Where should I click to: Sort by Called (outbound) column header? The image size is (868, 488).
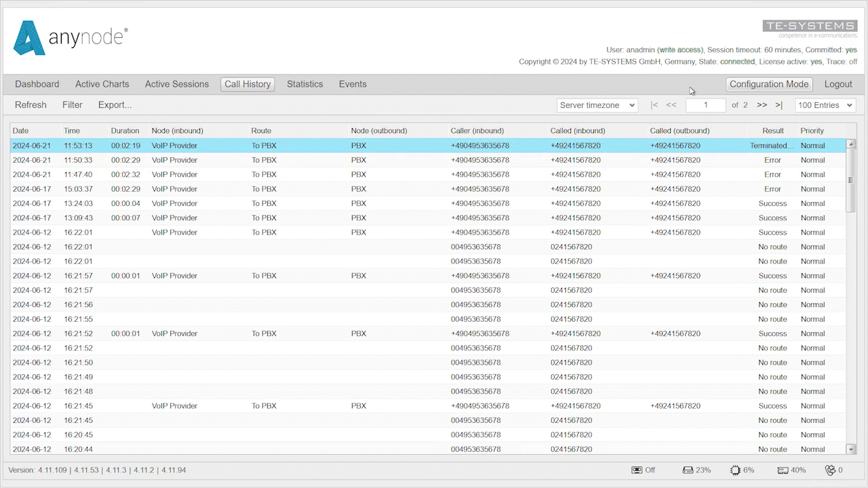[697, 131]
